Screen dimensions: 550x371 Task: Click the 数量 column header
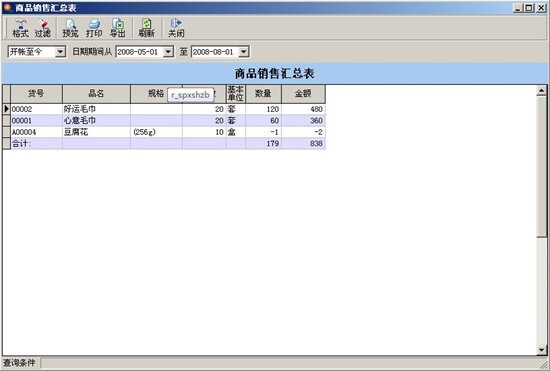pyautogui.click(x=263, y=94)
